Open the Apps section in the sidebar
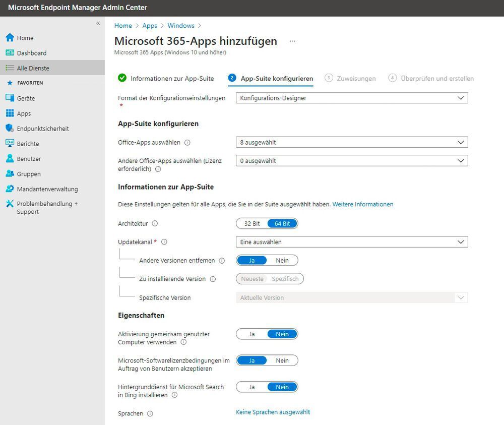This screenshot has width=504, height=425. (24, 113)
